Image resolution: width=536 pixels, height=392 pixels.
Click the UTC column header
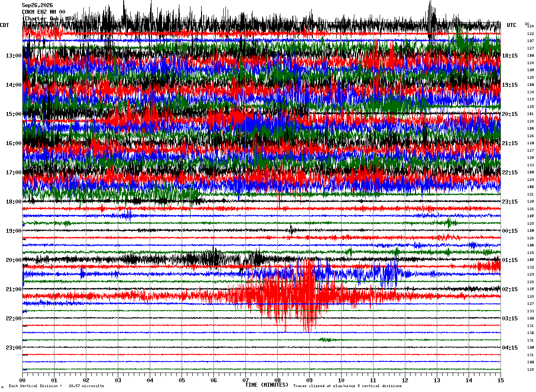point(512,25)
